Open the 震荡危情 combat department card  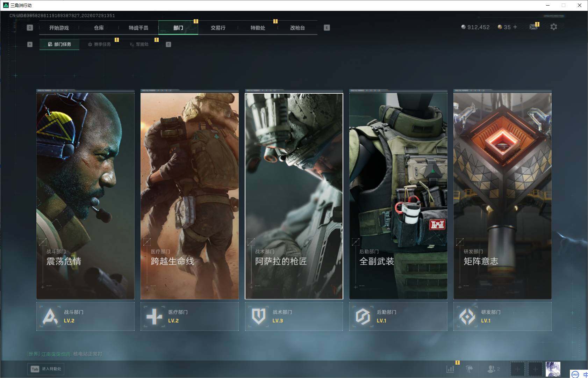85,196
